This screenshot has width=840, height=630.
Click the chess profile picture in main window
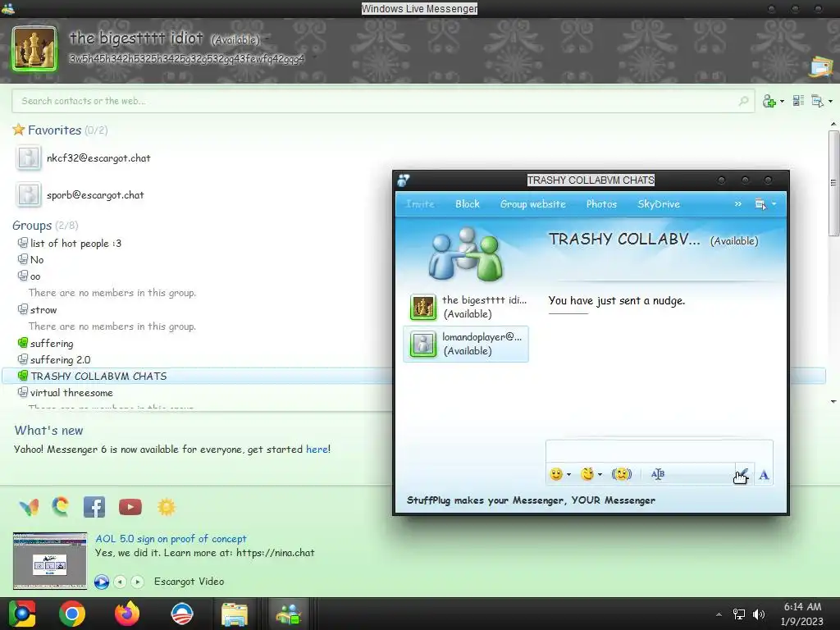34,48
